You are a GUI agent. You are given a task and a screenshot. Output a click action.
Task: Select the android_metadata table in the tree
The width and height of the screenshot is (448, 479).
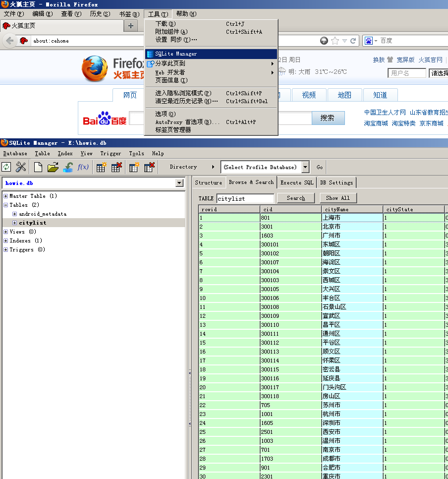43,214
